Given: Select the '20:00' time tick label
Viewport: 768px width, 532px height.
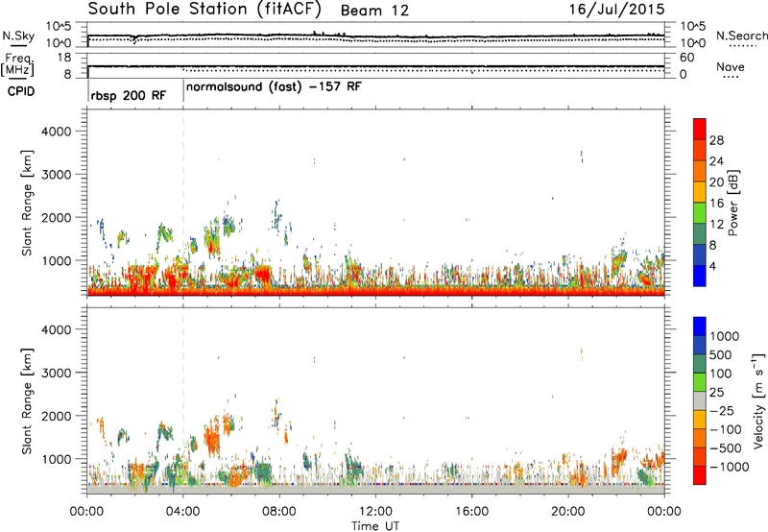Looking at the screenshot, I should click(568, 512).
